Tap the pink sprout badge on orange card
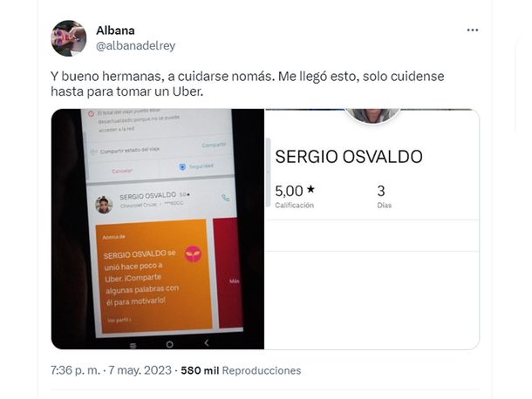 tap(193, 254)
